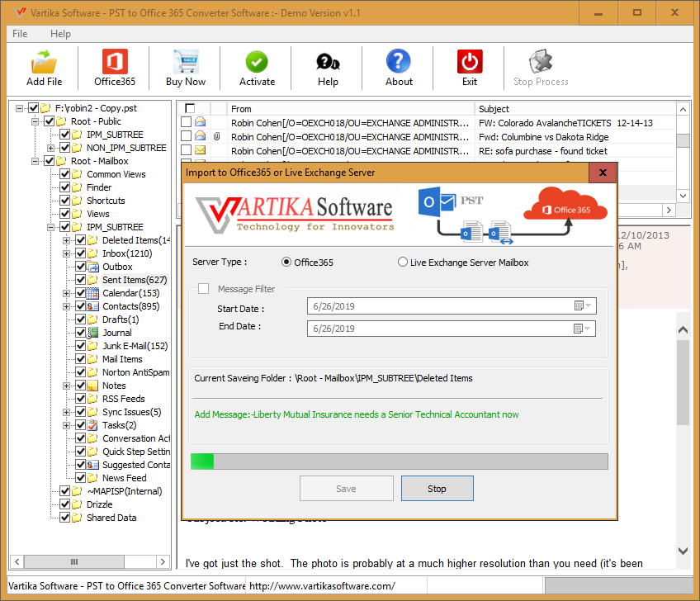Expand the Deleted Items folder node
Screen dimensions: 700x601
pyautogui.click(x=67, y=241)
